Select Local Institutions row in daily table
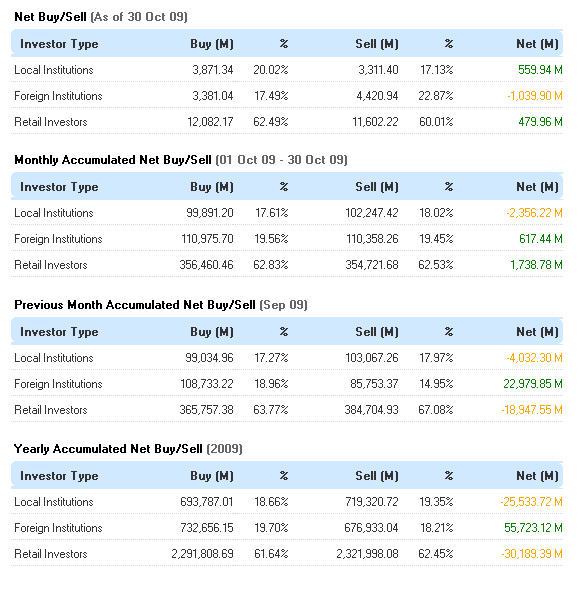580x591 pixels. (287, 70)
